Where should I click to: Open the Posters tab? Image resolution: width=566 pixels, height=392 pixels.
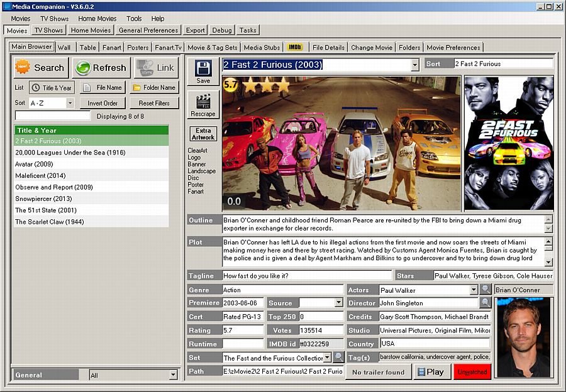(x=138, y=47)
